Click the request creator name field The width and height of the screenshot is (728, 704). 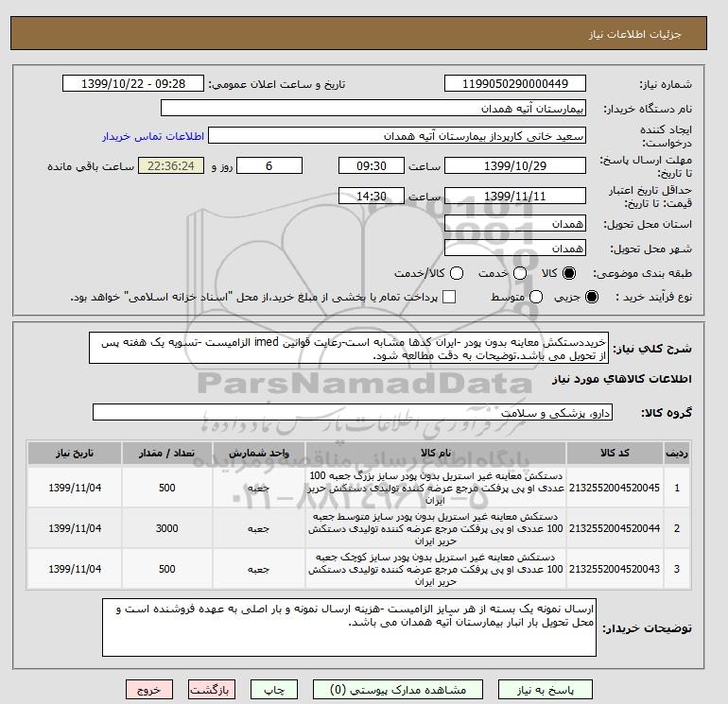click(397, 136)
